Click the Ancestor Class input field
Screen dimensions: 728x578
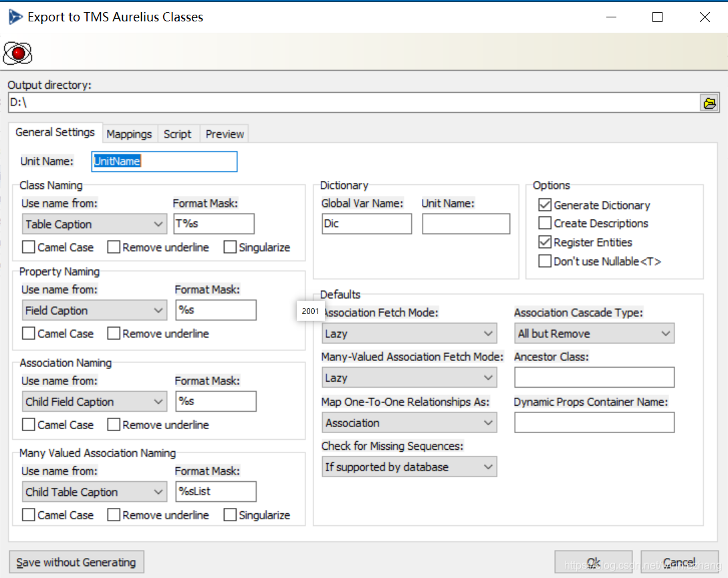[x=594, y=378]
